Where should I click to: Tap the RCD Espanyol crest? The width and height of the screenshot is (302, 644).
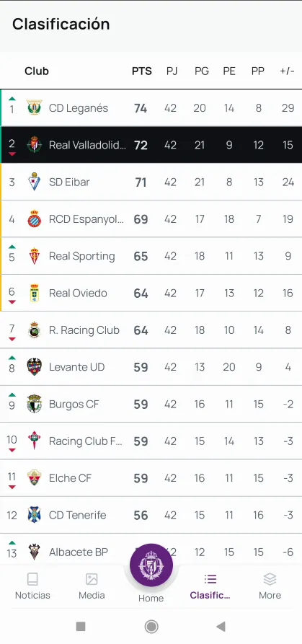coord(34,219)
